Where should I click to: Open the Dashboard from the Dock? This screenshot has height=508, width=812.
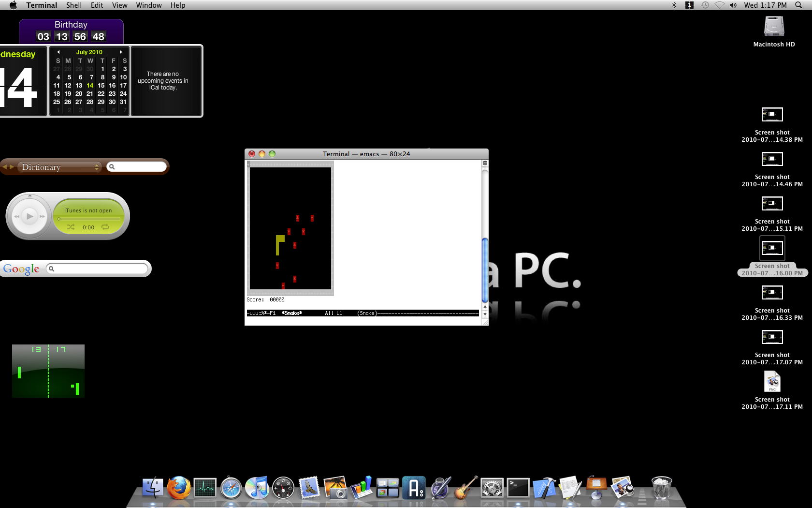pyautogui.click(x=283, y=488)
